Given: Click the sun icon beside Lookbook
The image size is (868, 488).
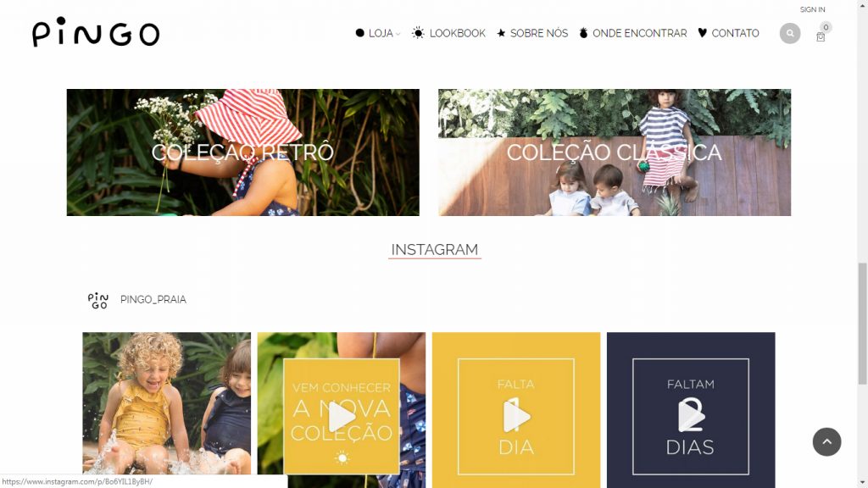Looking at the screenshot, I should pos(418,33).
